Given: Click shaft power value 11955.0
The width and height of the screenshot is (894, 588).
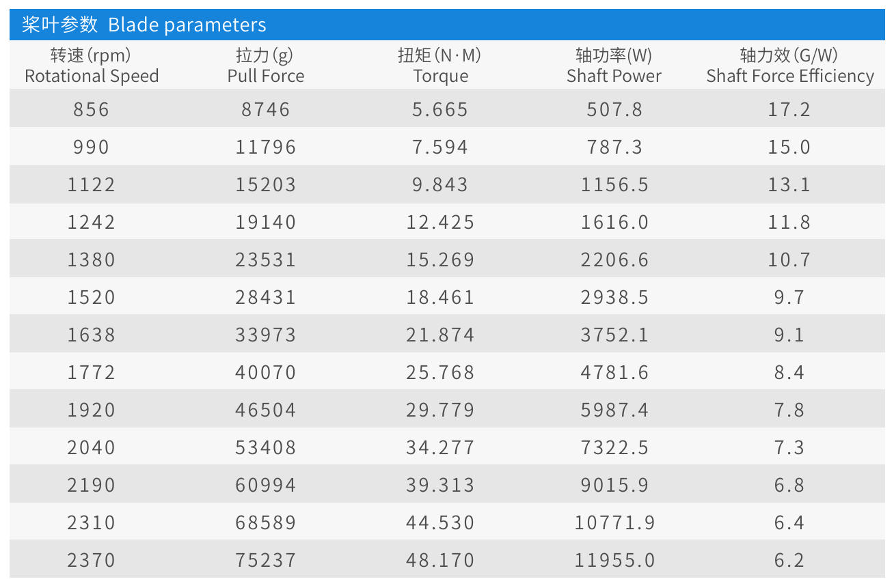Looking at the screenshot, I should pyautogui.click(x=614, y=560).
